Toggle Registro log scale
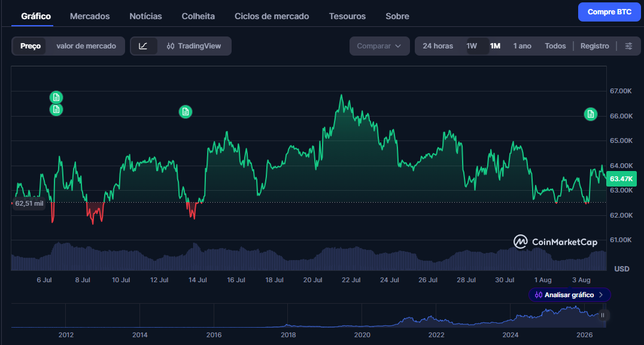 click(594, 46)
